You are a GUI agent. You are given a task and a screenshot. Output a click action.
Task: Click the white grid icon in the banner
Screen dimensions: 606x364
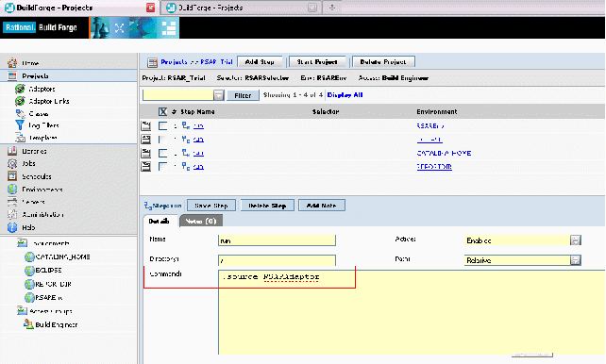[169, 27]
